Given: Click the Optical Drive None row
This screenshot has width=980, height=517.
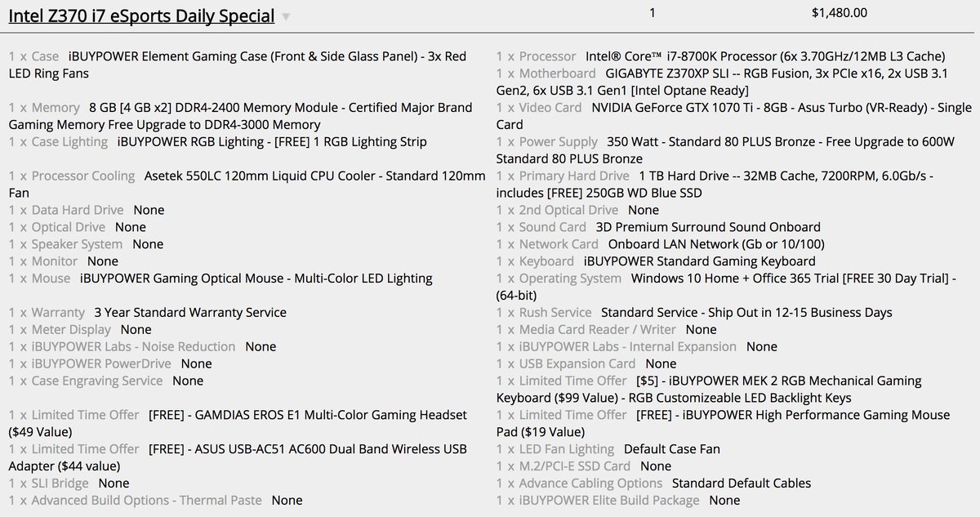Looking at the screenshot, I should [78, 227].
